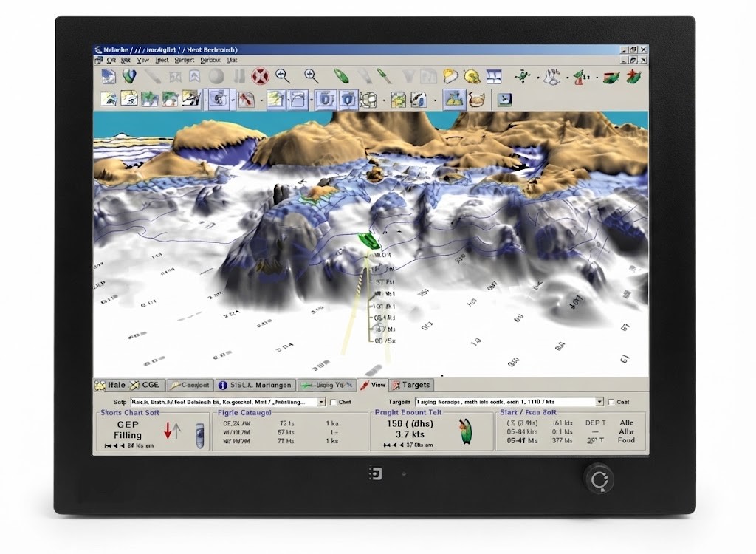
Task: Click the brown bowl-shaped icon
Action: click(x=476, y=100)
